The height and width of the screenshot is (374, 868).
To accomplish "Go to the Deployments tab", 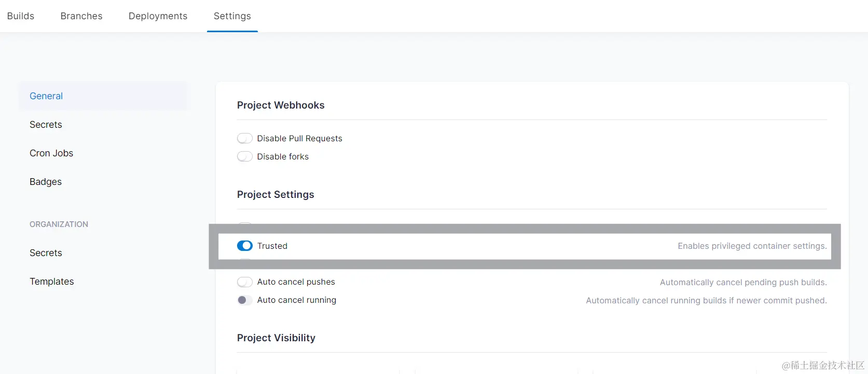I will point(158,16).
